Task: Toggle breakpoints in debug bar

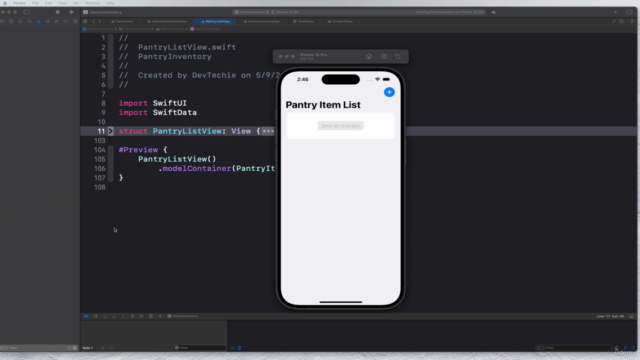Action: click(86, 316)
